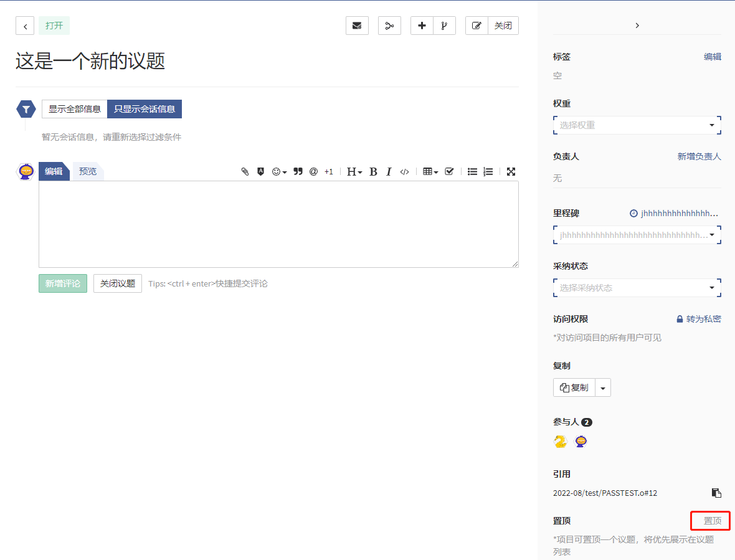Open the 选择权重 dropdown
Viewport: 735px width, 560px height.
click(637, 125)
